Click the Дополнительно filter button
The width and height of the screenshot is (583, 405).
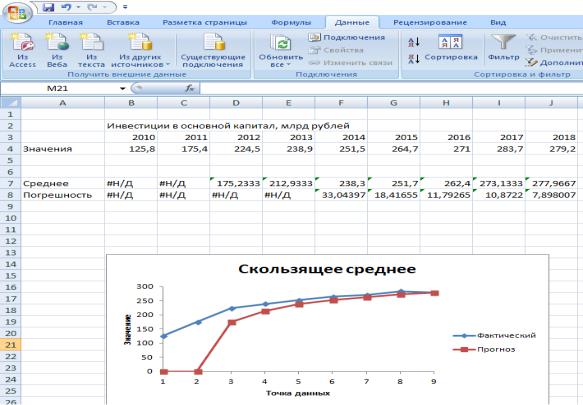point(554,62)
